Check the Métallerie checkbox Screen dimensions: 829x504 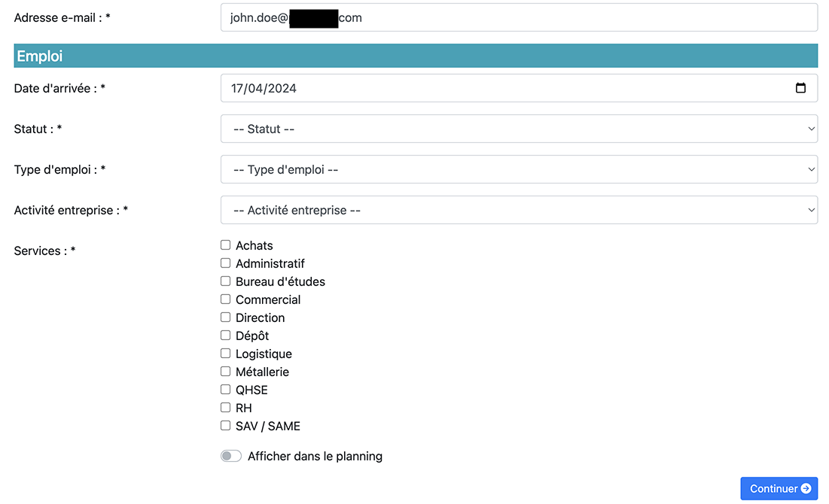point(226,372)
